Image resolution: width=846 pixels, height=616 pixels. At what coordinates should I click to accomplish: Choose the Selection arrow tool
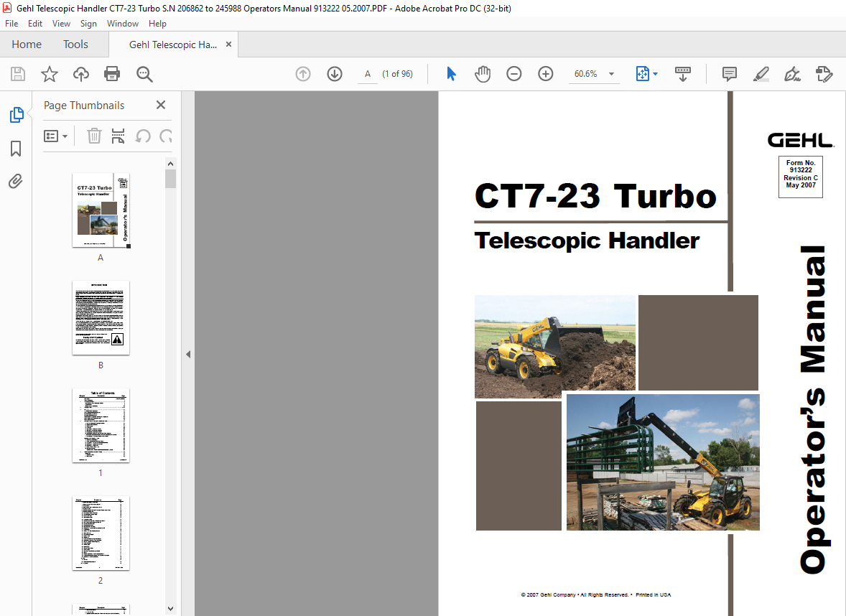click(451, 74)
